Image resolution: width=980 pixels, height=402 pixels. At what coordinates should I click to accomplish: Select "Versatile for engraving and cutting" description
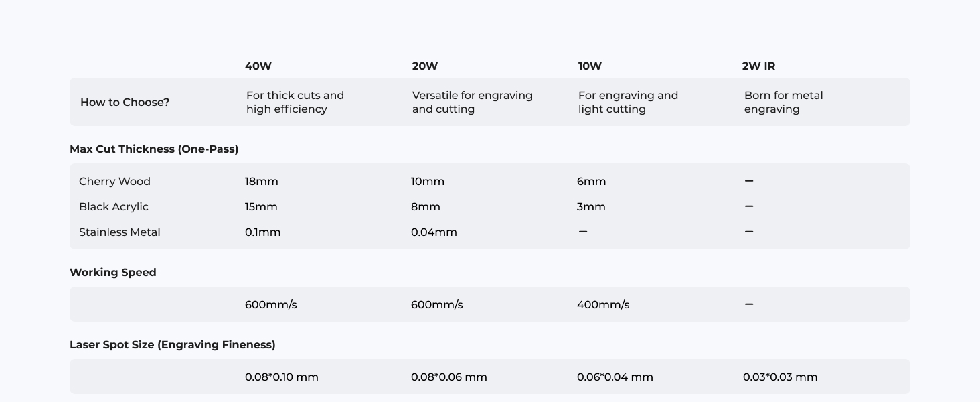click(472, 103)
